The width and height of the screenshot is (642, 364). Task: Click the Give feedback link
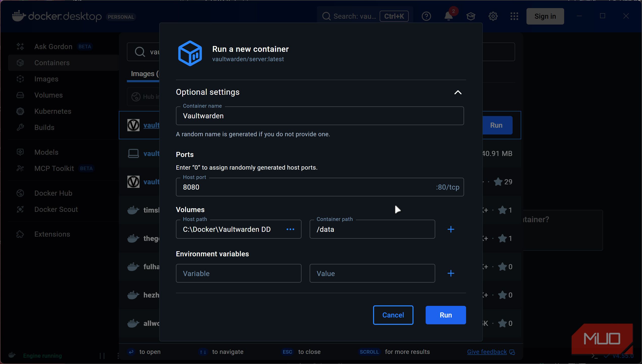point(487,352)
